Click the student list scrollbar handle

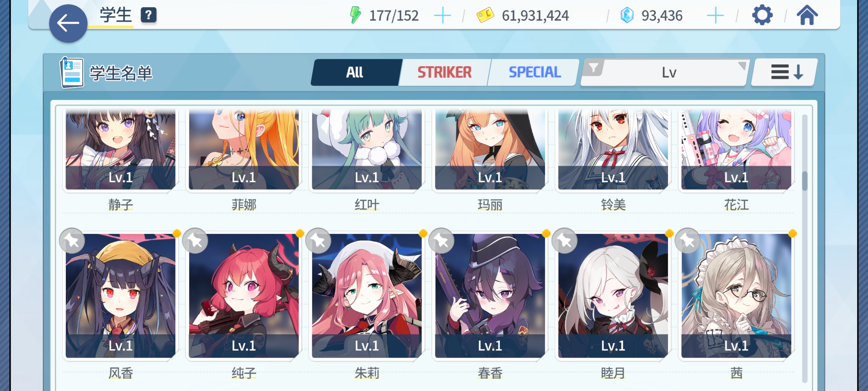pos(805,181)
